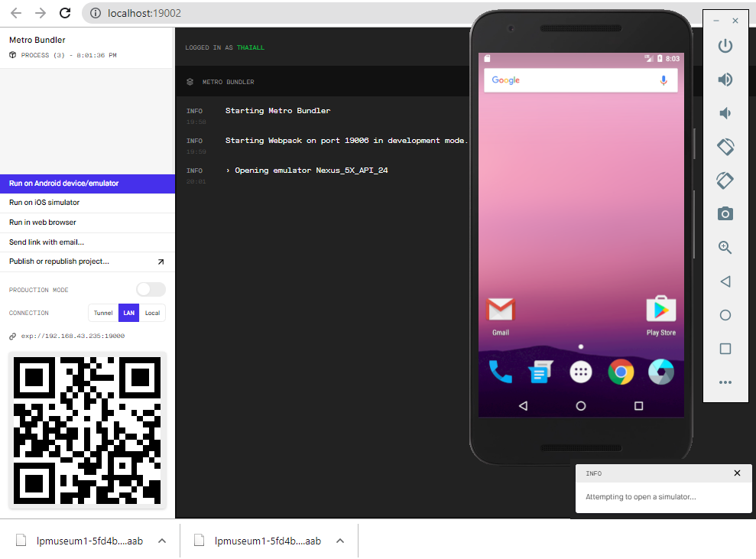This screenshot has width=756, height=559.
Task: Click emulator toolbar home circle icon
Action: click(x=725, y=315)
